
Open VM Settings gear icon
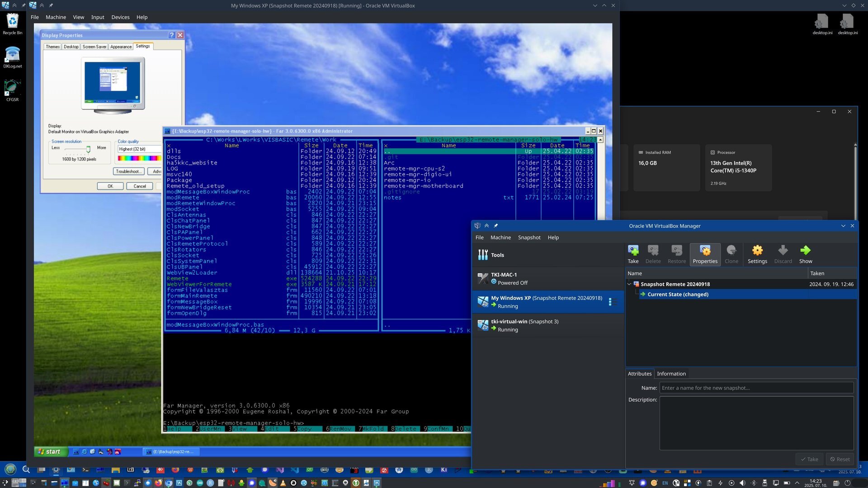click(x=757, y=251)
